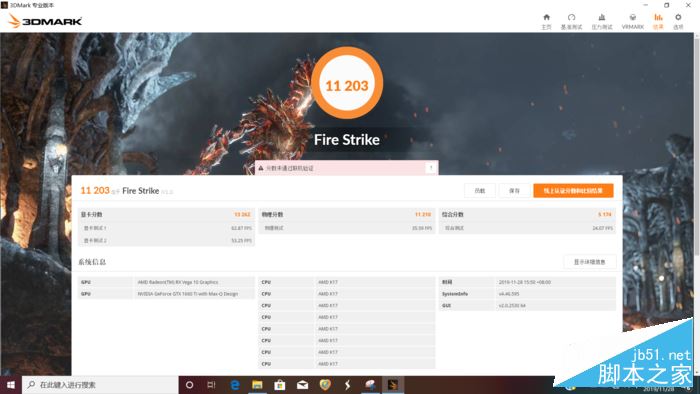Click the show details (显示详细信息) button

(589, 262)
